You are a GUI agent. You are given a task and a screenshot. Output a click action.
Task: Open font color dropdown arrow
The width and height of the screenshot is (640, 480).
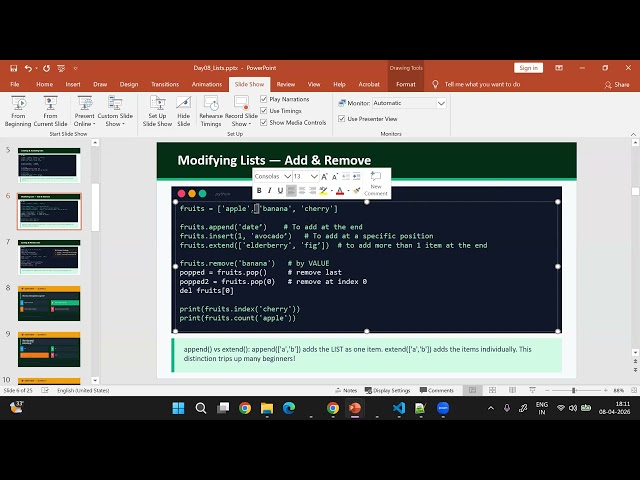click(348, 191)
